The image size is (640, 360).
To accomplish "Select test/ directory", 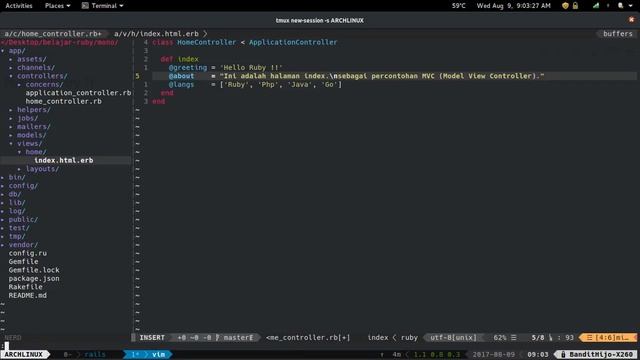I will click(19, 228).
